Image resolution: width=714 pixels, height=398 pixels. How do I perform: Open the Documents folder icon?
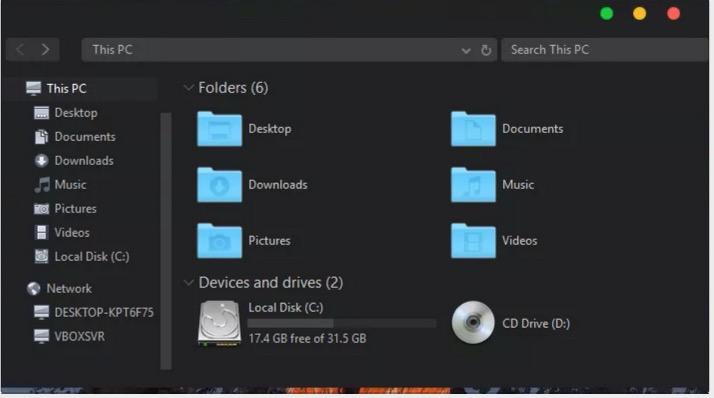pyautogui.click(x=473, y=129)
